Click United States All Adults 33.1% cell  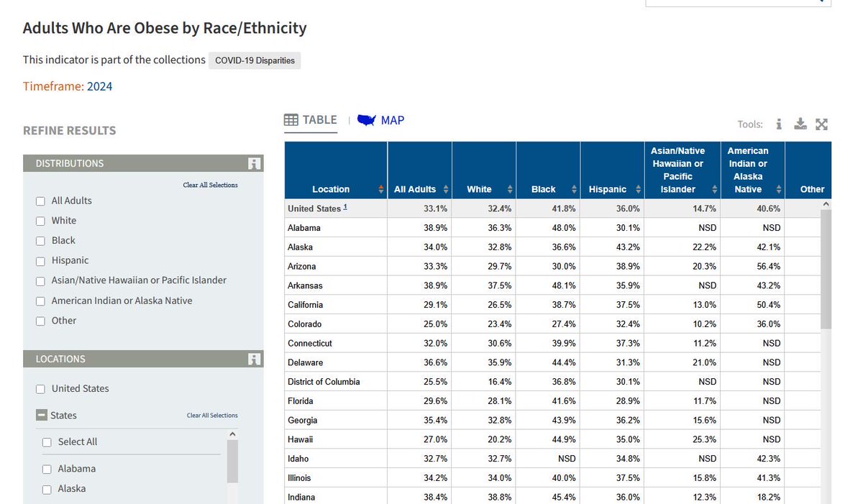[420, 209]
